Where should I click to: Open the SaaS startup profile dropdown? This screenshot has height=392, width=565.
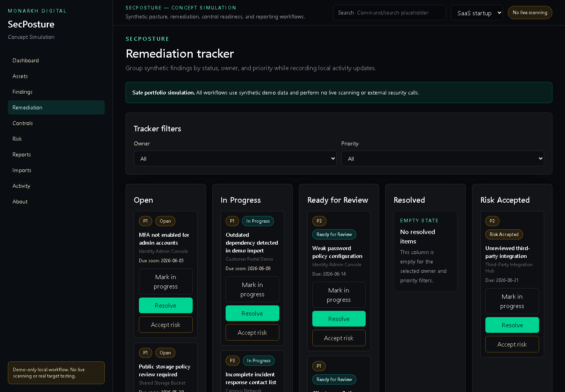coord(477,13)
